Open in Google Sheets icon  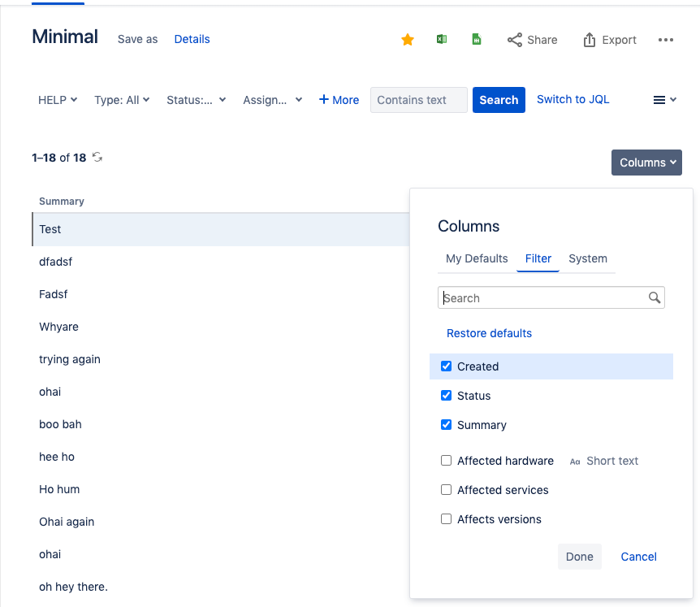click(477, 39)
